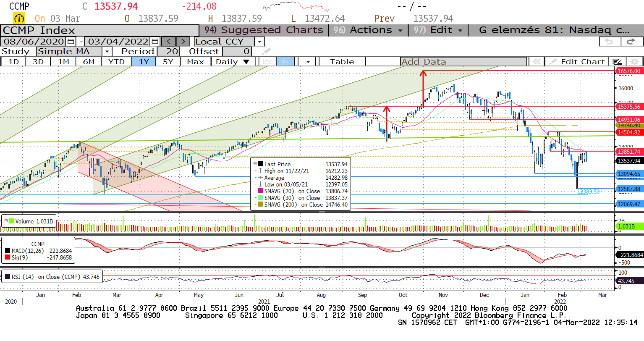
Task: Click the 14504.82 price level label
Action: [x=629, y=132]
